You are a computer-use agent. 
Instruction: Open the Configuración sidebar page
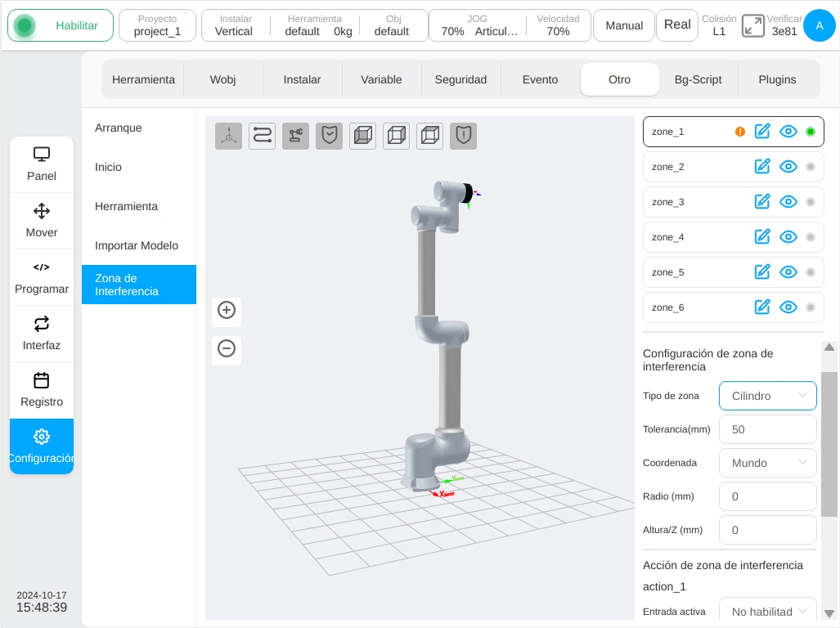point(42,446)
